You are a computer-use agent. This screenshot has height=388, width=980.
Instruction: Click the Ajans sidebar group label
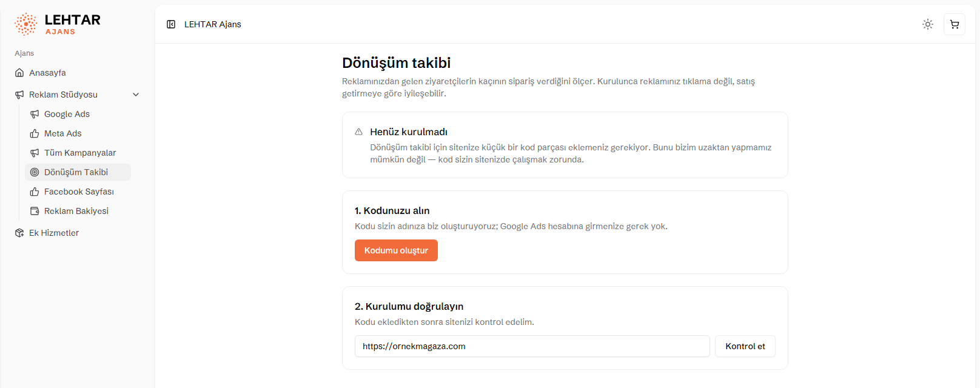coord(24,53)
